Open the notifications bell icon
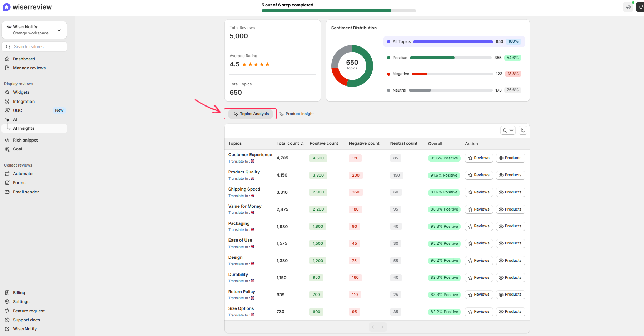 (640, 7)
